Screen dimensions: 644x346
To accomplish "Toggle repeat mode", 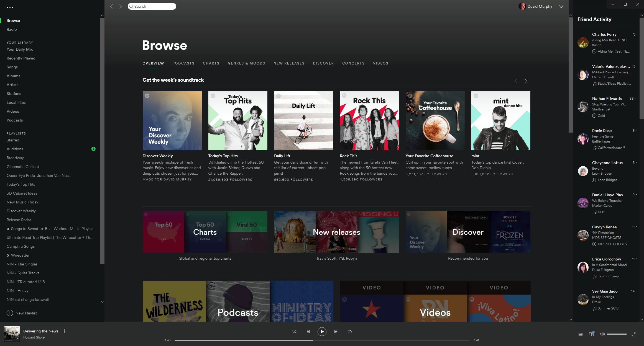I will tap(350, 332).
